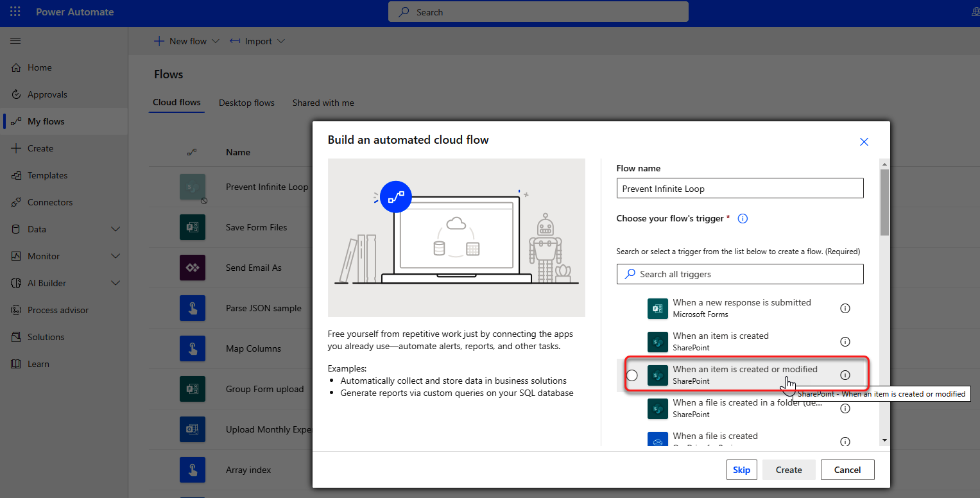Click the Save Form Files flow icon
Viewport: 980px width, 498px height.
tap(193, 227)
